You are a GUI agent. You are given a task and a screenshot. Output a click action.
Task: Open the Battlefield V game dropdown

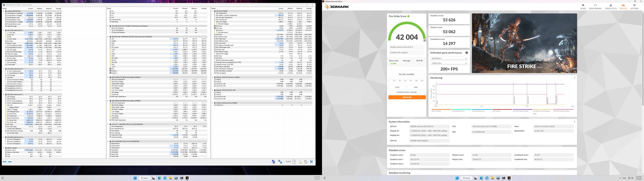[449, 58]
